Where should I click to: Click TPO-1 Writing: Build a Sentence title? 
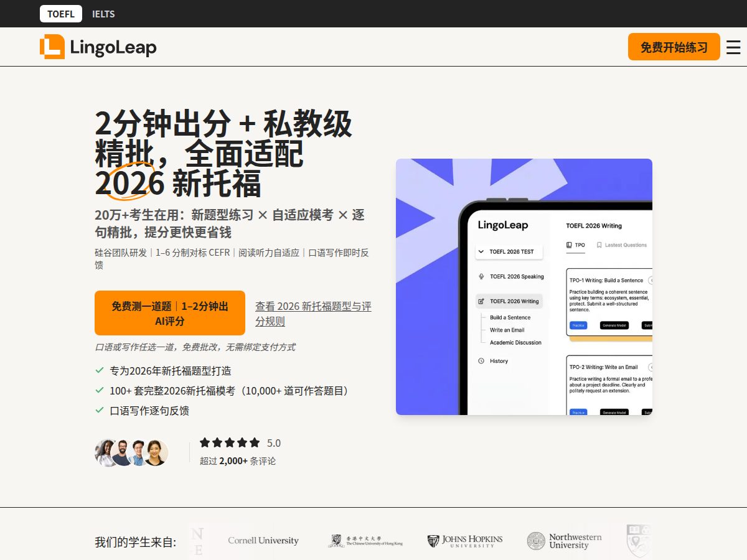pos(606,280)
